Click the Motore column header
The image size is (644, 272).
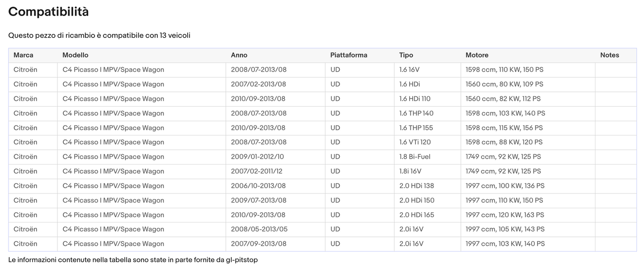477,55
